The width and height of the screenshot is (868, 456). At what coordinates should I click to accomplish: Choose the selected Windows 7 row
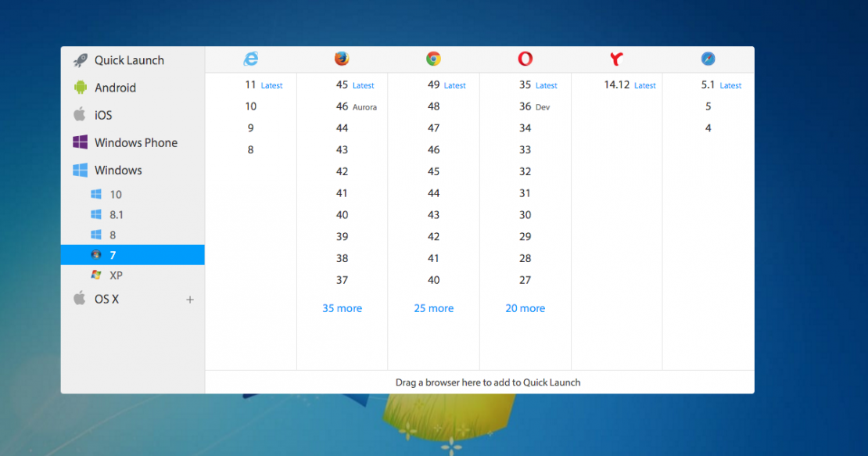[x=133, y=254]
